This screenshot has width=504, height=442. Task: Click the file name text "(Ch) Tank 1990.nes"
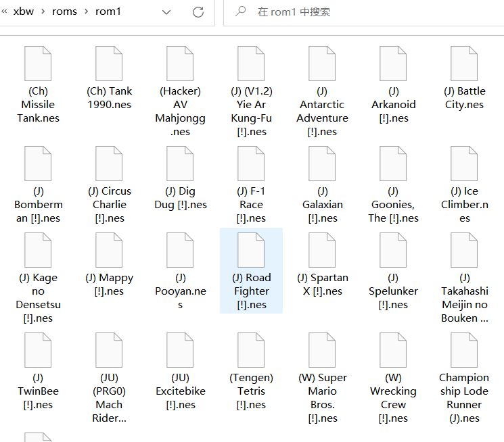pyautogui.click(x=109, y=98)
